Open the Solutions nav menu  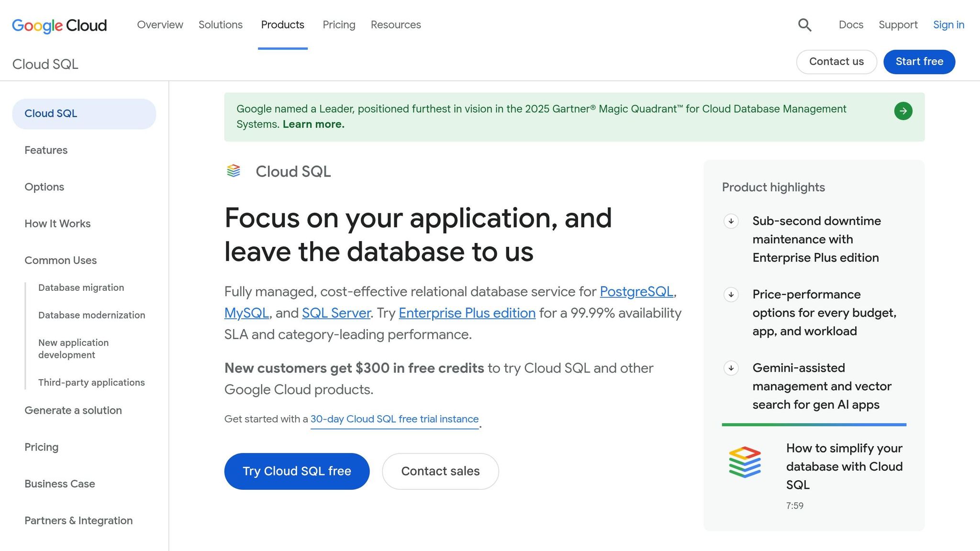pos(221,25)
